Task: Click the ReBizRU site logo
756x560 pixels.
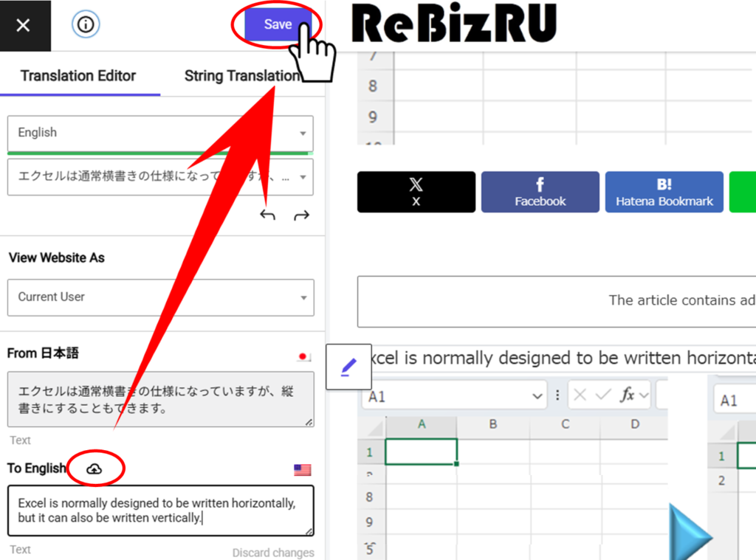Action: pos(454,23)
